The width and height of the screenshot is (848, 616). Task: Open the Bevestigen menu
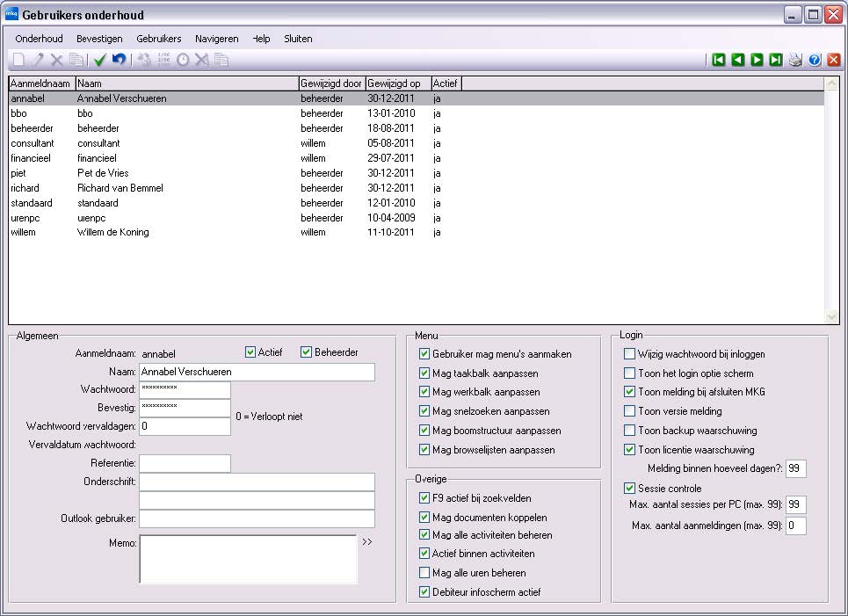(99, 39)
